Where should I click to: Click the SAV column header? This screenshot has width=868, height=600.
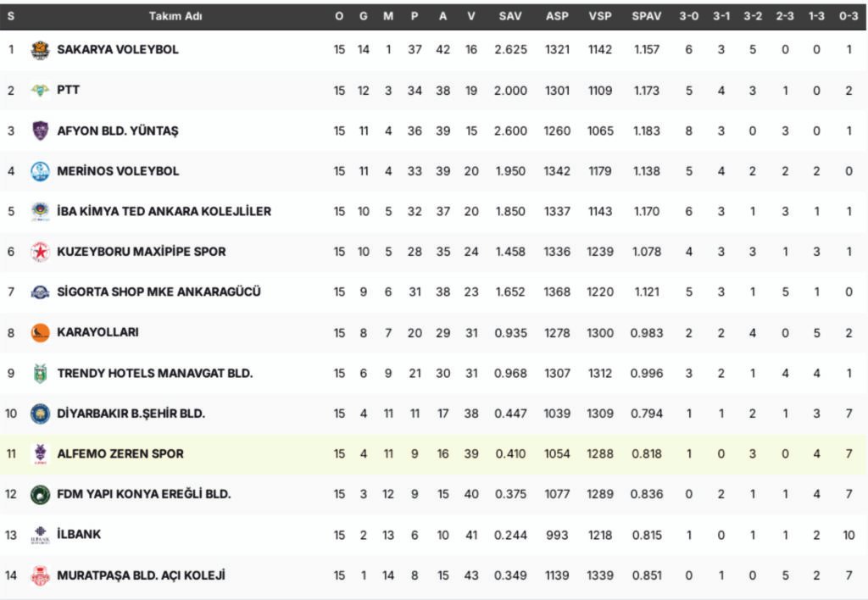[x=510, y=16]
